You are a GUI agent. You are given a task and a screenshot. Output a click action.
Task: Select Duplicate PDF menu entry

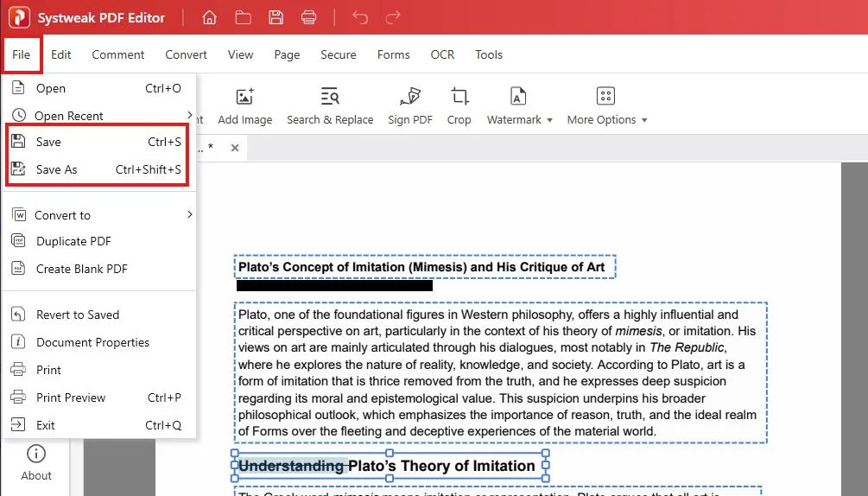click(x=73, y=242)
